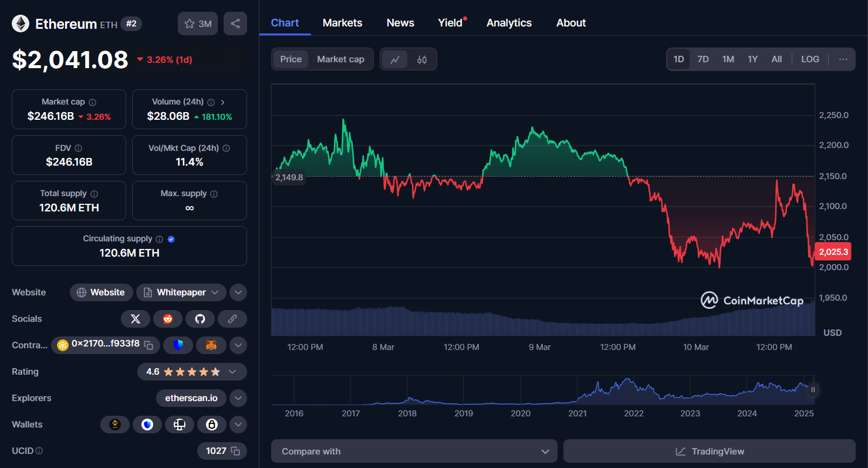Image resolution: width=868 pixels, height=468 pixels.
Task: Click the $2,041.08 price value
Action: tap(70, 59)
